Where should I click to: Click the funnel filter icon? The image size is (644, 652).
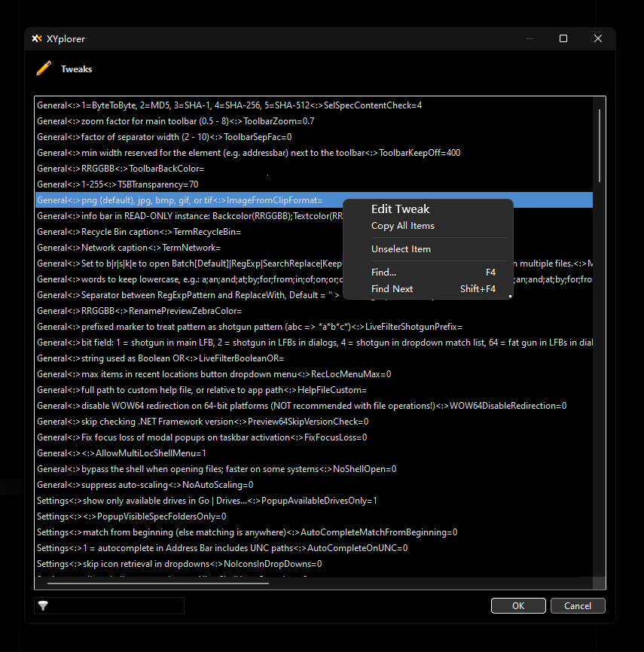click(43, 606)
